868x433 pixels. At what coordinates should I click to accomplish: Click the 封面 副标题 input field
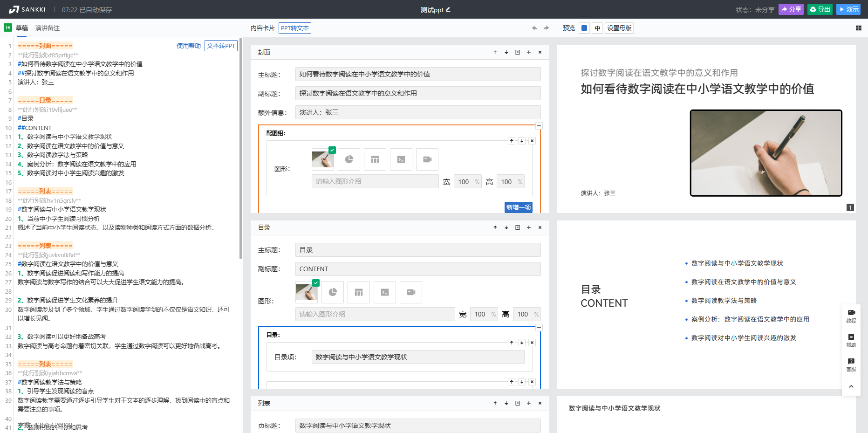(x=418, y=93)
